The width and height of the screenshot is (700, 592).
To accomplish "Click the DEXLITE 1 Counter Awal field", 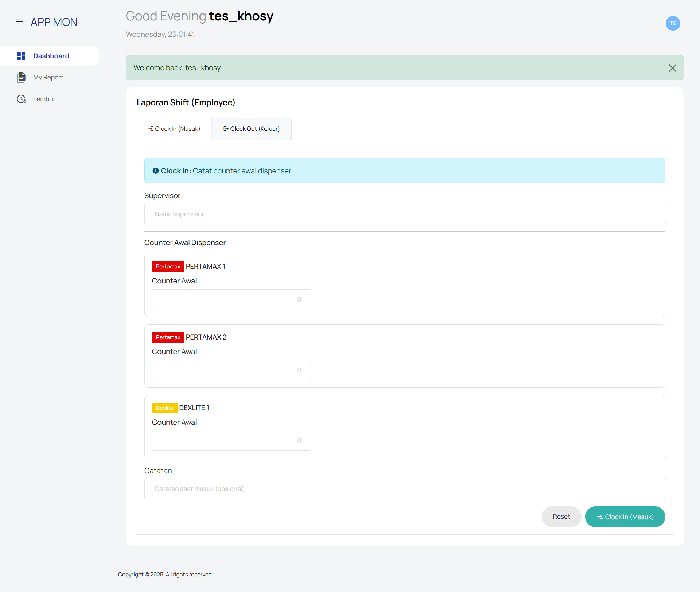I will [232, 441].
